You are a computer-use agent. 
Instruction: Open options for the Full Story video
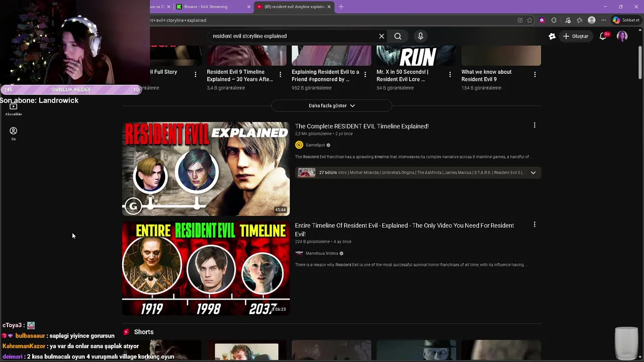(x=196, y=74)
